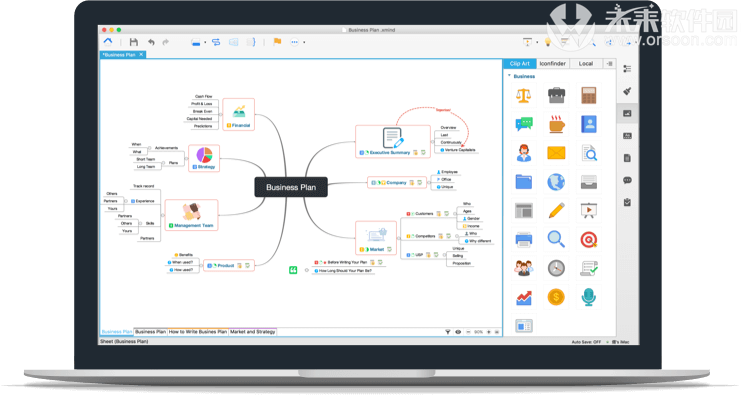Pick the microphone clip art

(x=589, y=297)
